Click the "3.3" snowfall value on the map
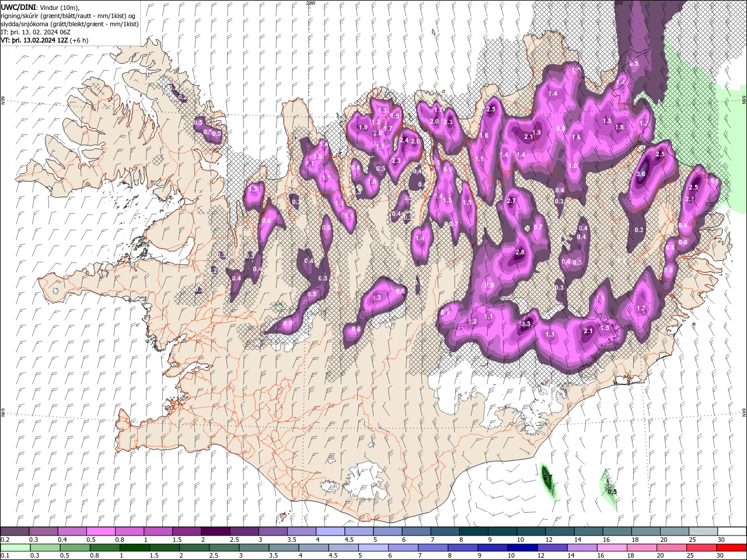This screenshot has height=560, width=747. pyautogui.click(x=526, y=324)
